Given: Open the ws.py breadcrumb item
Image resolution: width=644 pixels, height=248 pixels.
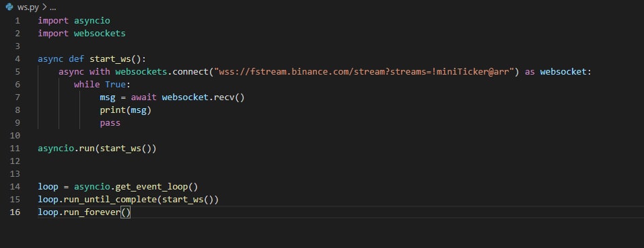Looking at the screenshot, I should point(28,7).
